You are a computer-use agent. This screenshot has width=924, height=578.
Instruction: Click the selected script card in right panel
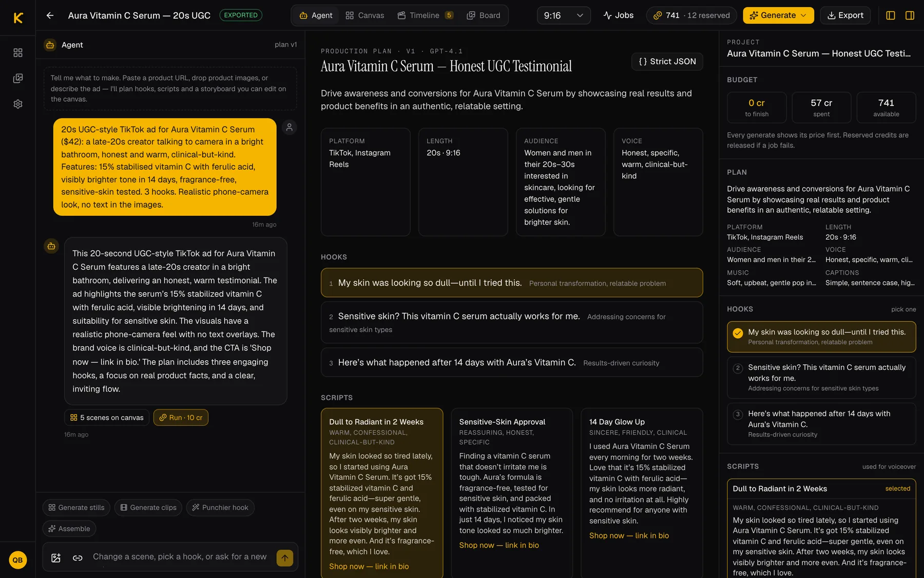pyautogui.click(x=821, y=529)
